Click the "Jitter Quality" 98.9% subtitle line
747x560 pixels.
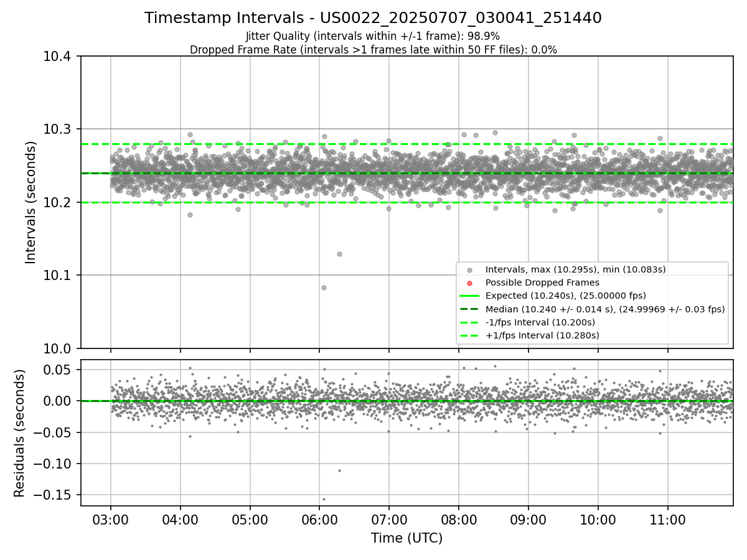[x=373, y=37]
